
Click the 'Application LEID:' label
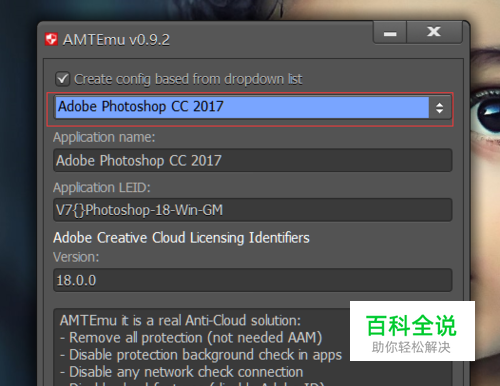pos(102,188)
